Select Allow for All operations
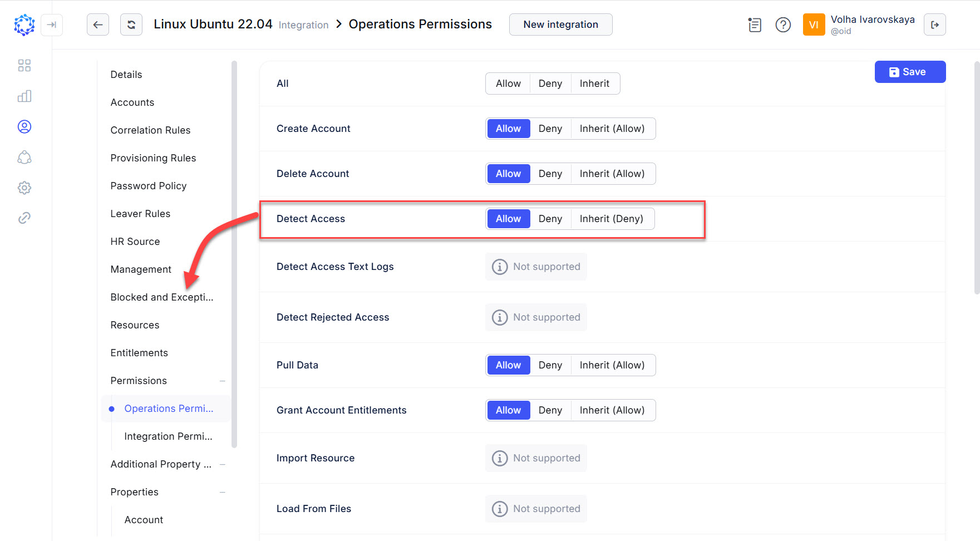Viewport: 980px width, 541px height. point(508,83)
